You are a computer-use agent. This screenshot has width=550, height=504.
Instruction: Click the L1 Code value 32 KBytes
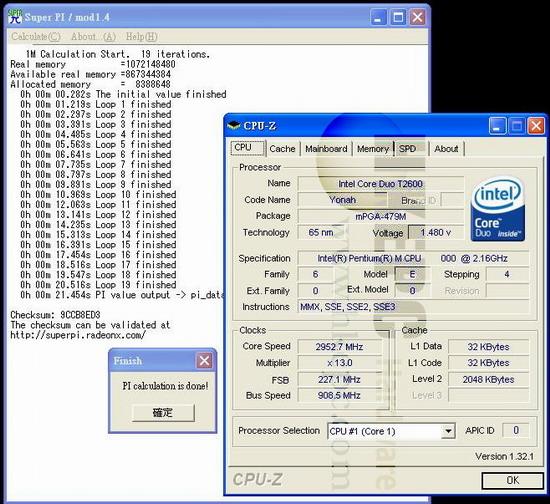[488, 363]
